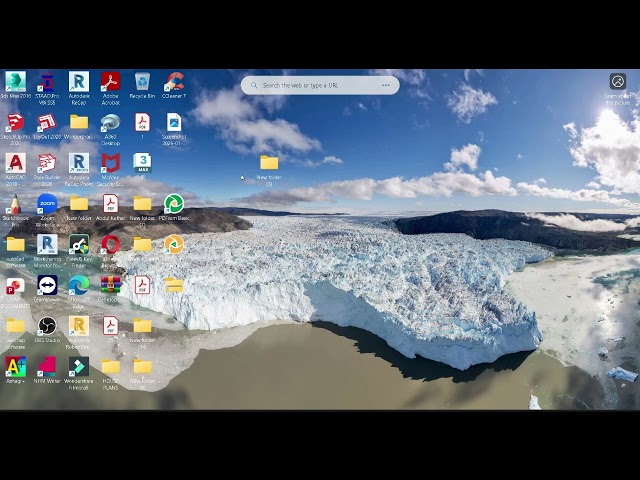Select the green PDFsam Basic shortcut
640x480 pixels.
pyautogui.click(x=174, y=204)
